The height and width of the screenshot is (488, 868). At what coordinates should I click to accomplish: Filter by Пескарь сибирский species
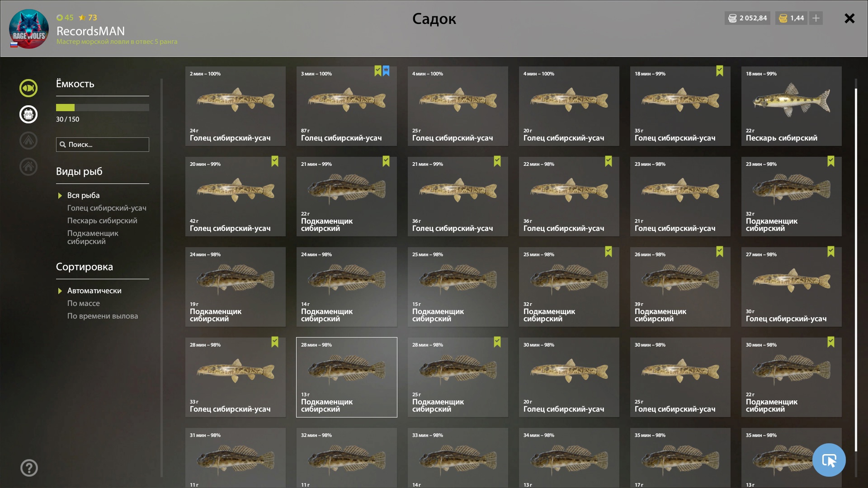click(102, 221)
